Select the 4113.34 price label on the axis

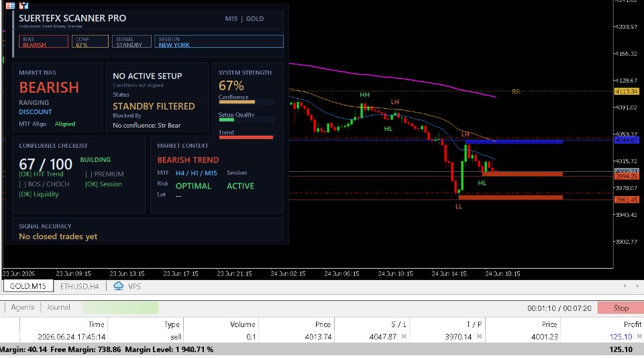click(x=627, y=91)
